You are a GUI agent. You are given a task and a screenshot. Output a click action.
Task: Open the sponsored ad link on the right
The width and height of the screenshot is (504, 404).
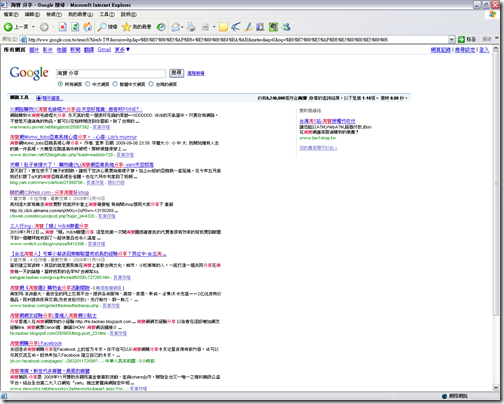(x=327, y=121)
